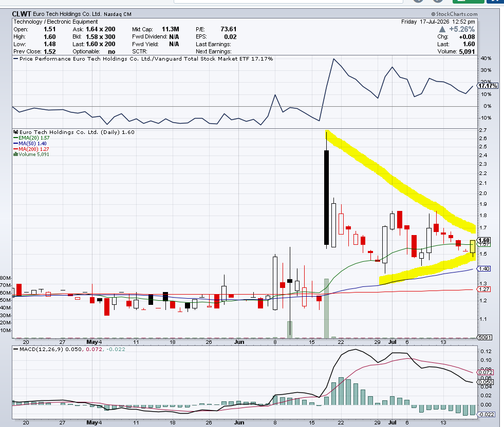Click the SCTR label
Viewport: 504px width, 427px height.
click(140, 51)
